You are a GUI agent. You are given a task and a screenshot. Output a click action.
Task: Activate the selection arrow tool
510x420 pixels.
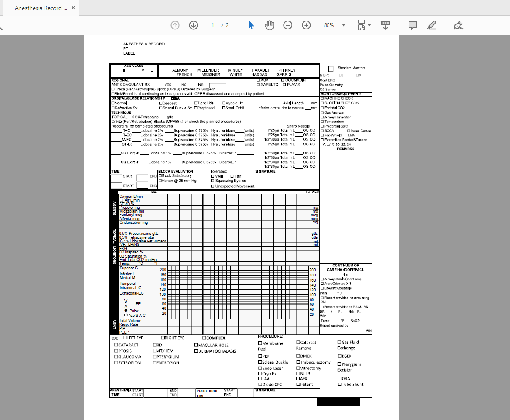tap(251, 25)
